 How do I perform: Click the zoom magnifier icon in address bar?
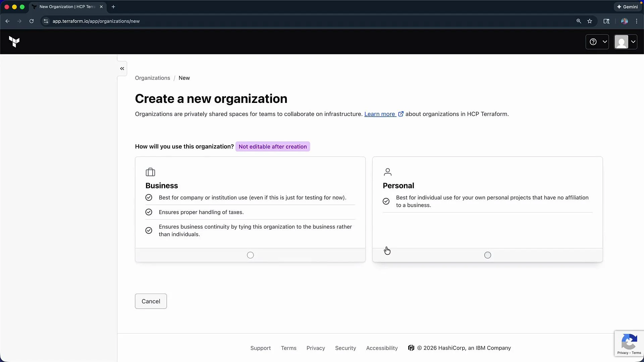(x=579, y=21)
